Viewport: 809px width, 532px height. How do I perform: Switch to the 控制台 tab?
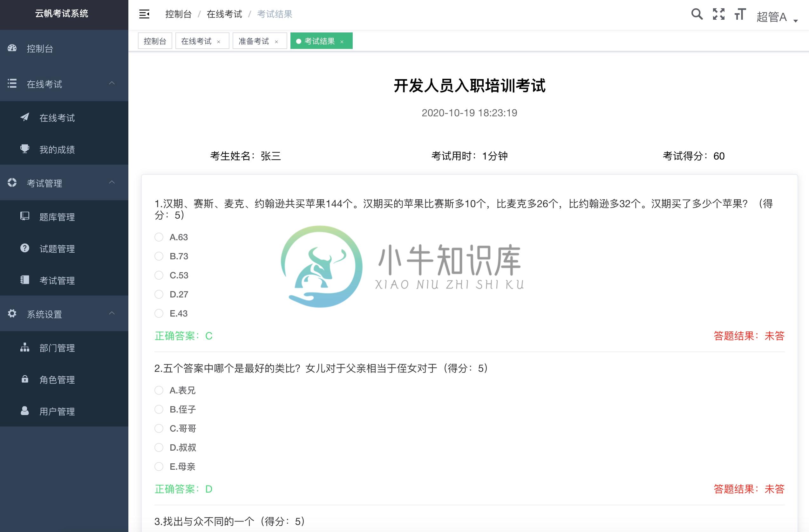tap(155, 41)
